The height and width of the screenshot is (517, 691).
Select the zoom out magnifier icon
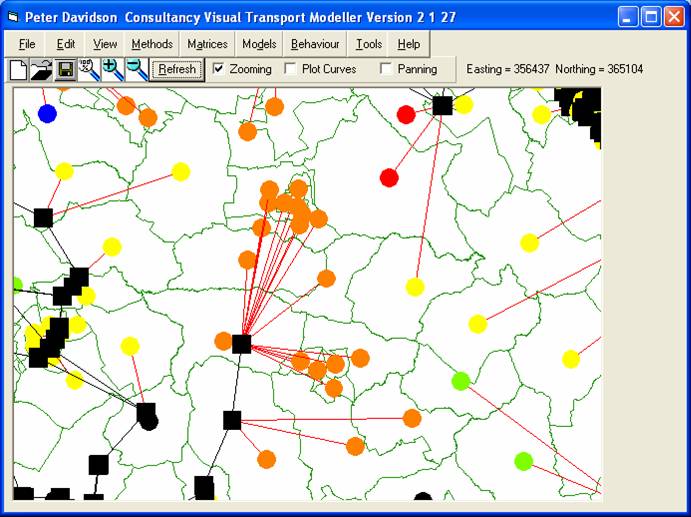pyautogui.click(x=137, y=70)
